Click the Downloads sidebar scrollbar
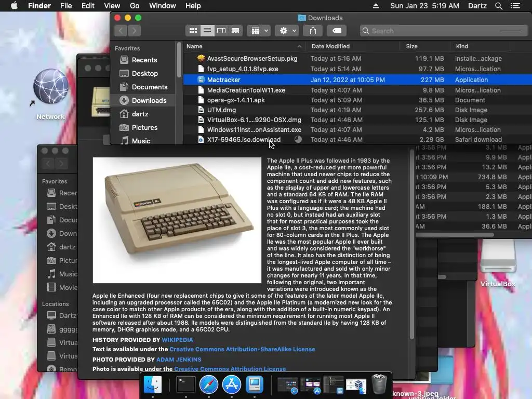This screenshot has height=399, width=532. click(179, 60)
